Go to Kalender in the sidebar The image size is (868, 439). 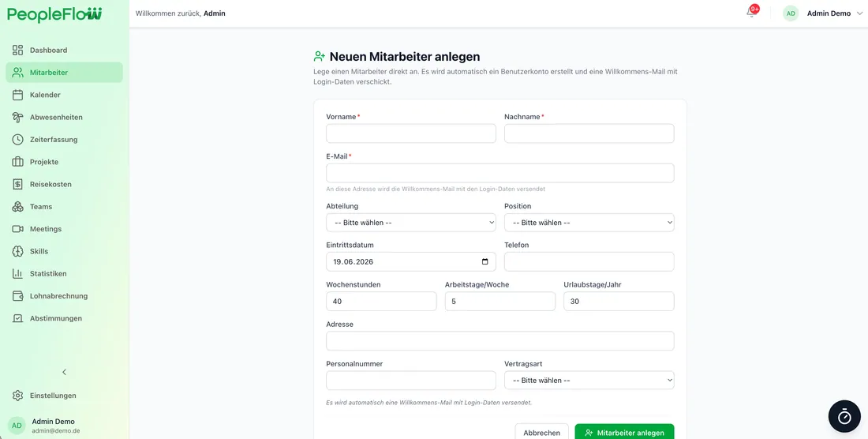tap(64, 95)
